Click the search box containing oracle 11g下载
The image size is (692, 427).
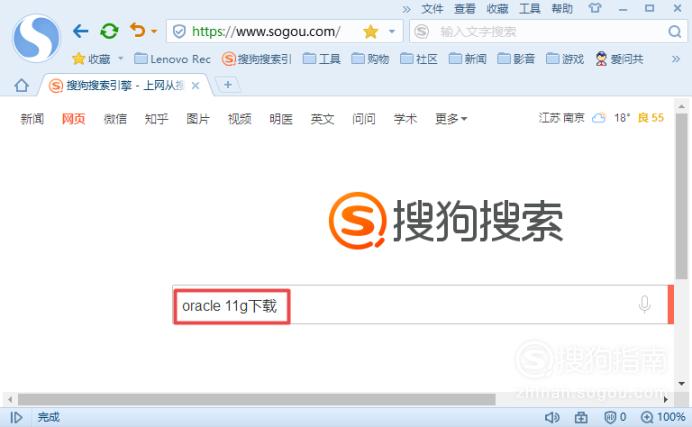point(419,305)
